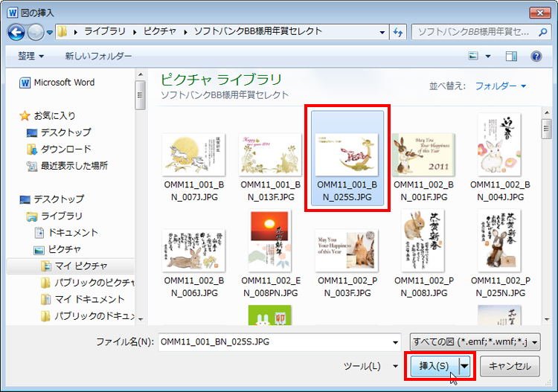Click the folder icon in the address bar
Viewport: 558px width, 392px height.
tap(62, 32)
